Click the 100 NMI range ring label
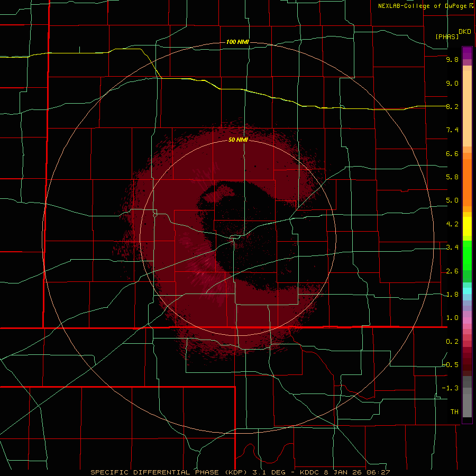 tap(237, 42)
